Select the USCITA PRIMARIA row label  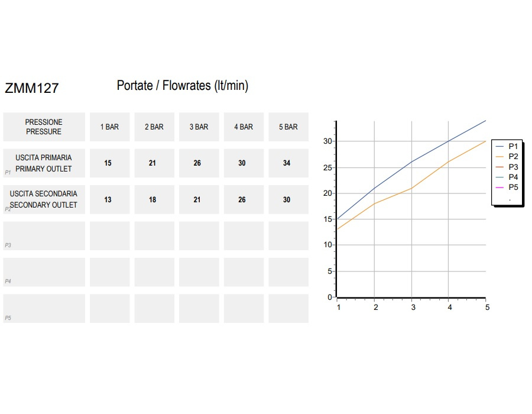click(x=44, y=163)
